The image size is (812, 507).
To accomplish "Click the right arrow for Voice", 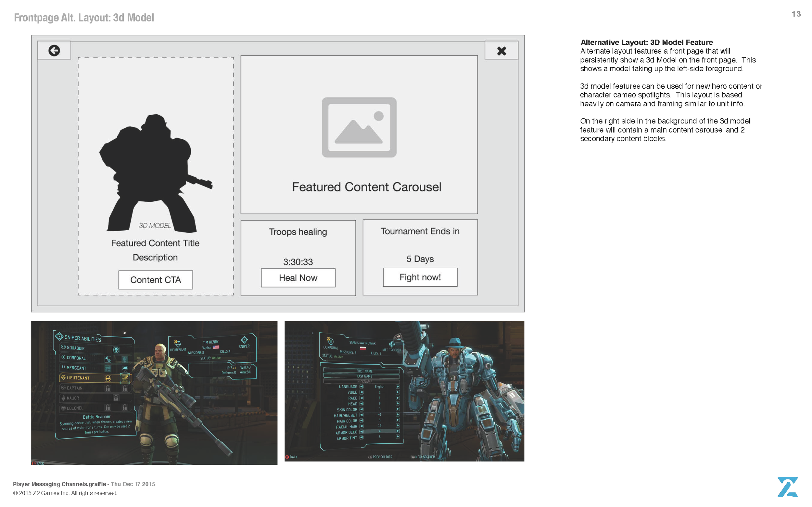I will point(398,392).
